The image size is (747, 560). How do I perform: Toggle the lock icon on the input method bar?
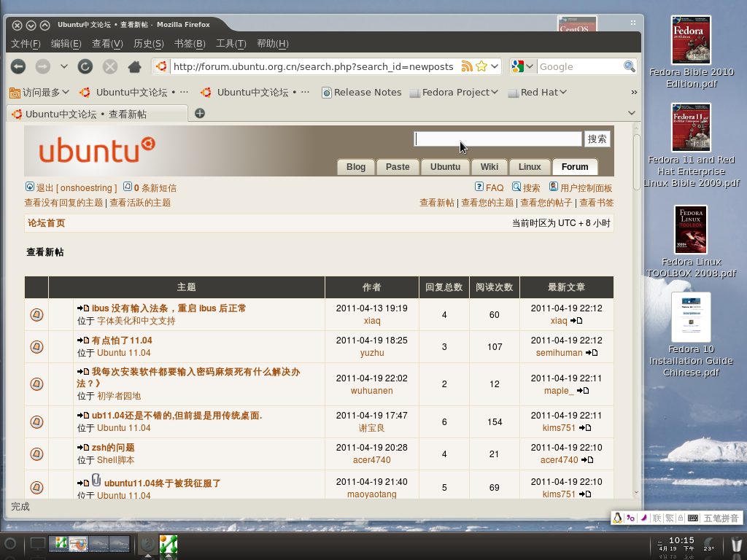click(681, 518)
